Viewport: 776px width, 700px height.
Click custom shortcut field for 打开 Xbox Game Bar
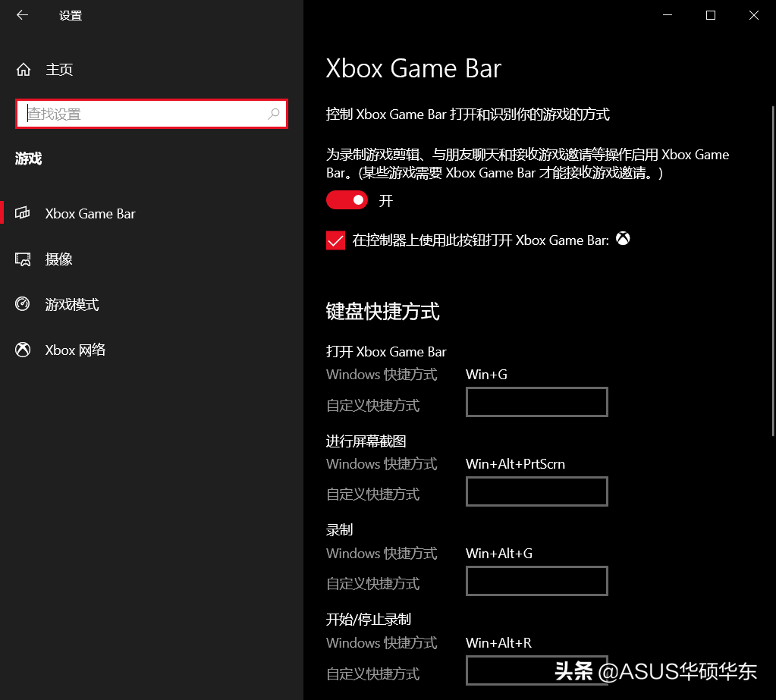[537, 402]
